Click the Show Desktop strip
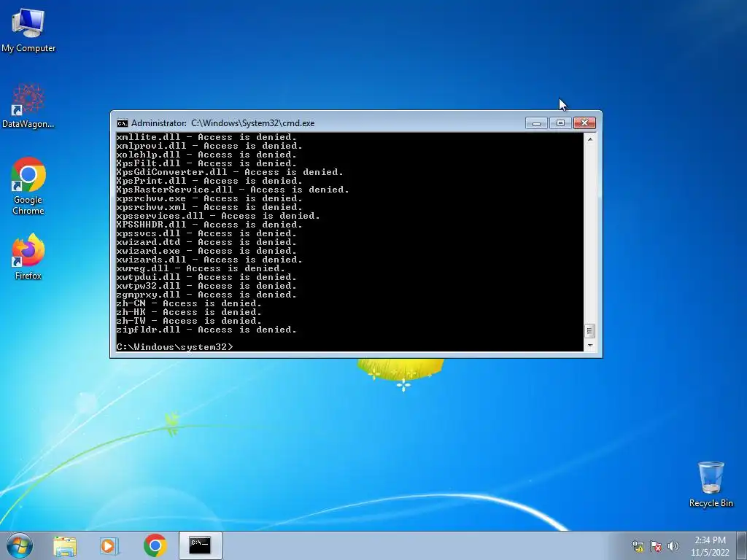Viewport: 747px width, 560px height. pyautogui.click(x=743, y=545)
